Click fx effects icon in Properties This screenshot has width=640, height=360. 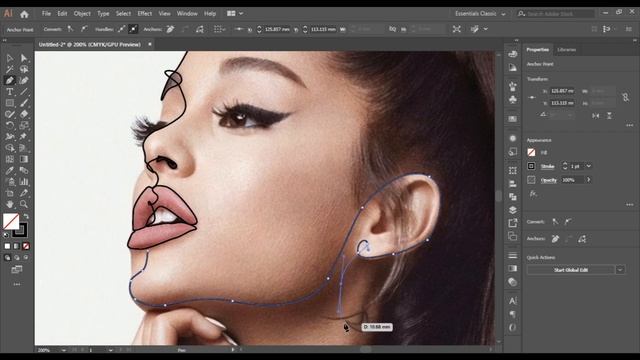(533, 194)
